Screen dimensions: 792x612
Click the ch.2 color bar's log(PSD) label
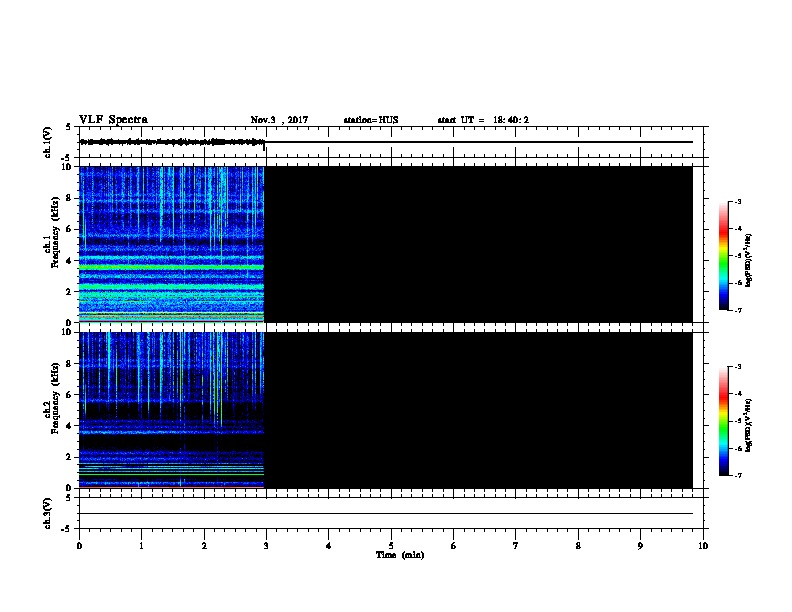click(x=748, y=425)
